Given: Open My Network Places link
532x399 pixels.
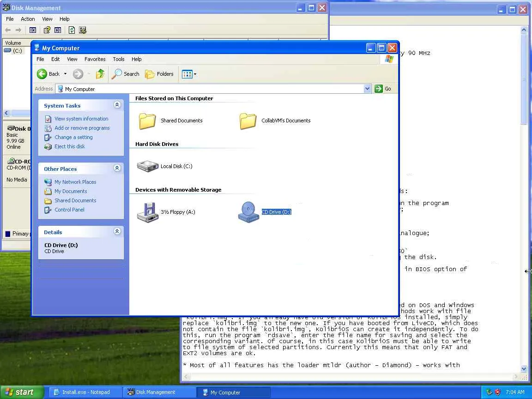Looking at the screenshot, I should pos(75,182).
